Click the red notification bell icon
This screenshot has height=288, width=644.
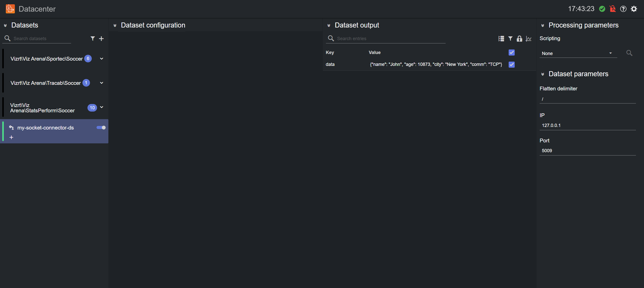[x=613, y=9]
